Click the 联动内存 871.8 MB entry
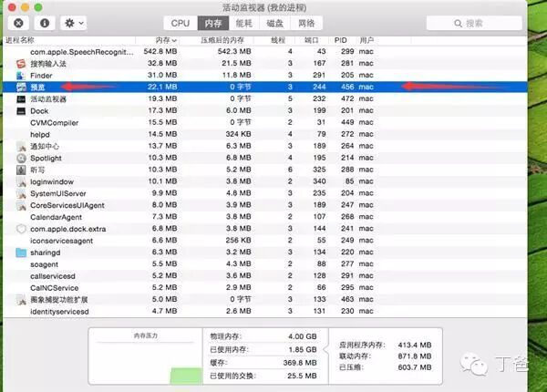Viewport: 547px width, 392px height. (386, 356)
